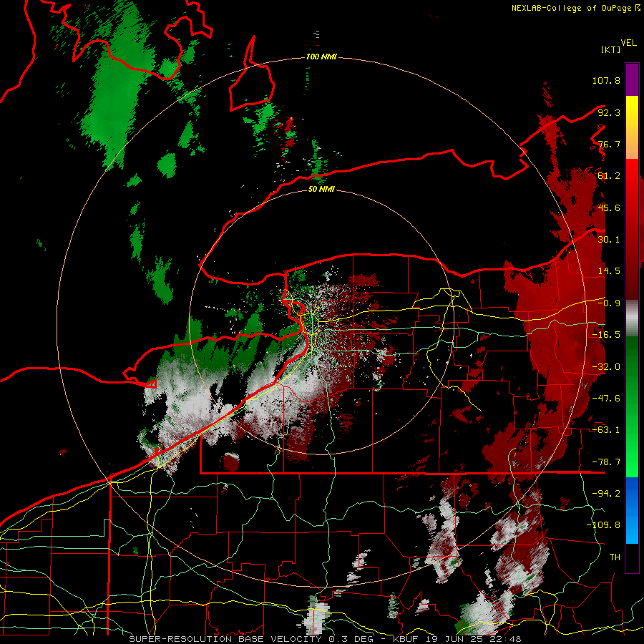Viewport: 644px width, 644px height.
Task: Select the 92.3 velocity scale value
Action: (609, 112)
